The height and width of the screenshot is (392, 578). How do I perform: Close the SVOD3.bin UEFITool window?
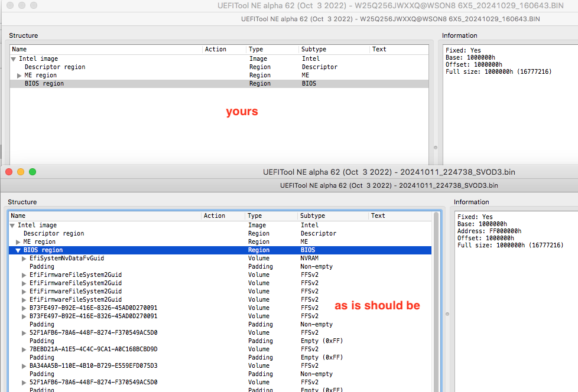9,172
